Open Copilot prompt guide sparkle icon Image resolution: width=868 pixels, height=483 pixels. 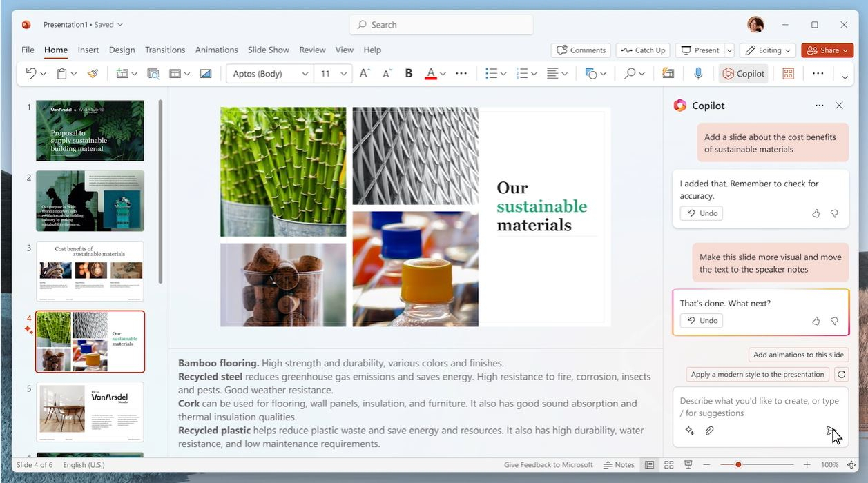(x=689, y=431)
